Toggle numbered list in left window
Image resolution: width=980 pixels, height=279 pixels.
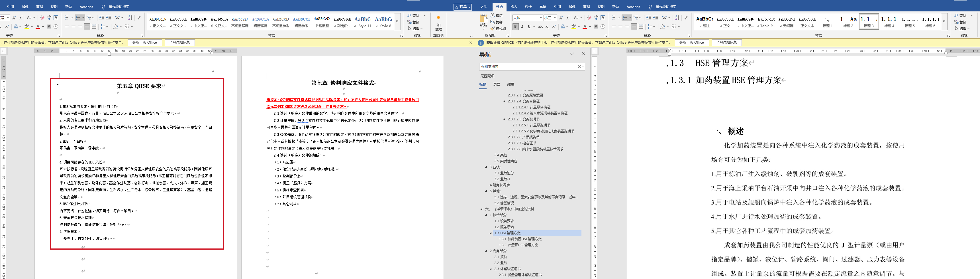click(x=78, y=17)
